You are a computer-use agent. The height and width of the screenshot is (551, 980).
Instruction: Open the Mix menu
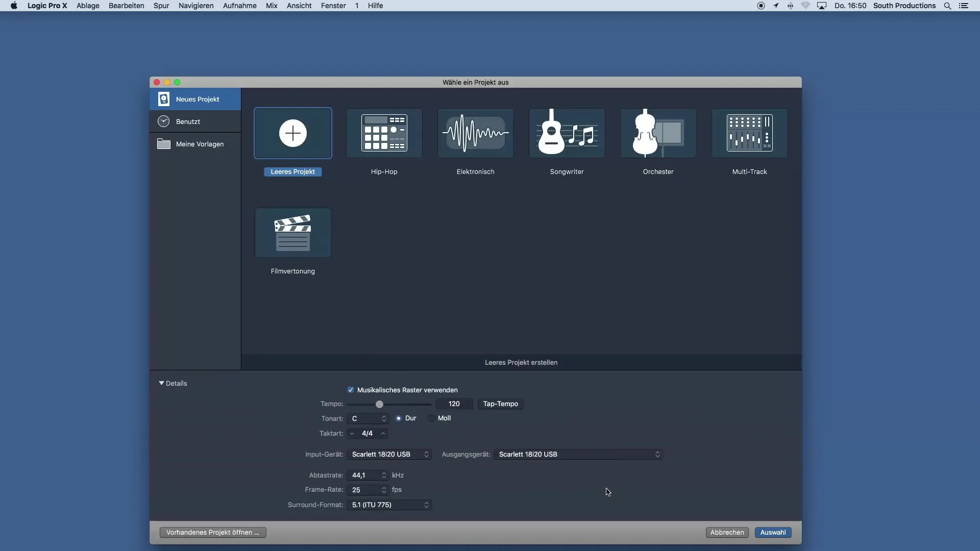272,6
